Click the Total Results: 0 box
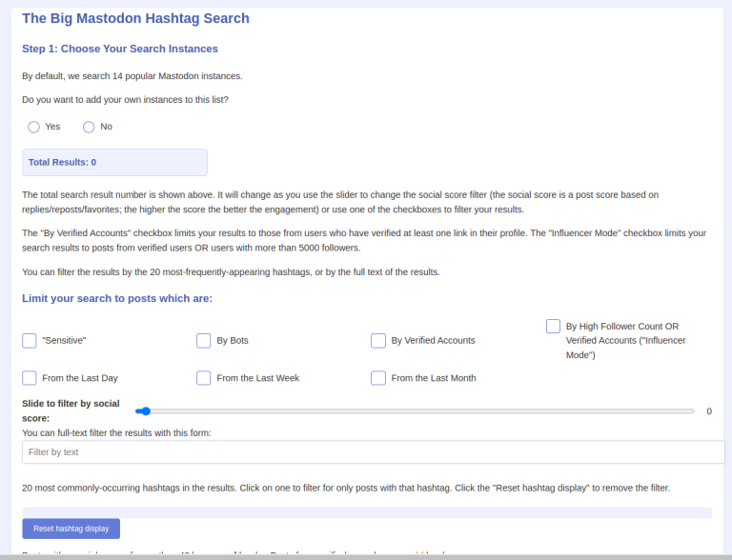The image size is (732, 560). (x=114, y=163)
